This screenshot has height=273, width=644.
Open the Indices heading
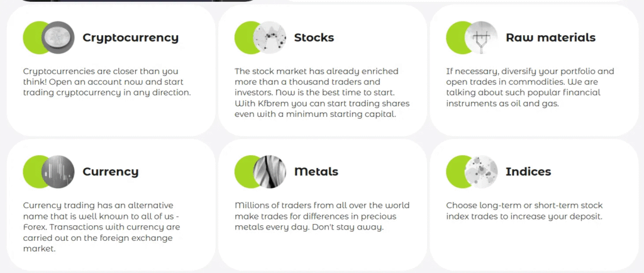pyautogui.click(x=528, y=172)
